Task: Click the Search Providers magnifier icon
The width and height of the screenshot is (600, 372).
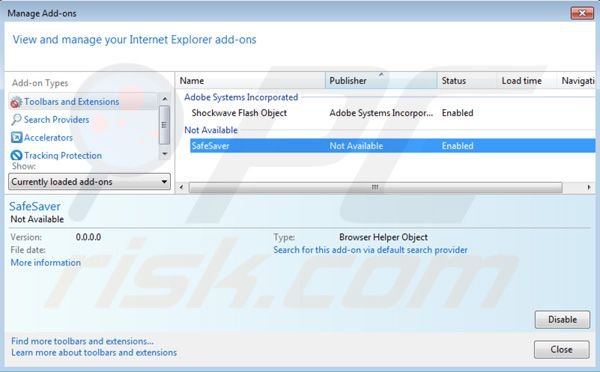Action: 16,120
